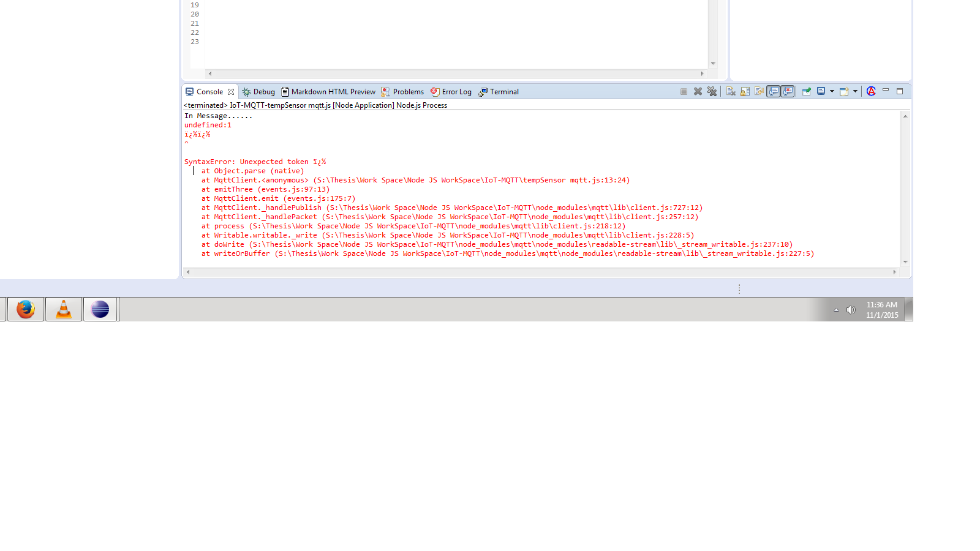
Task: Click 'at Object.parse (native)' line
Action: pyautogui.click(x=252, y=171)
